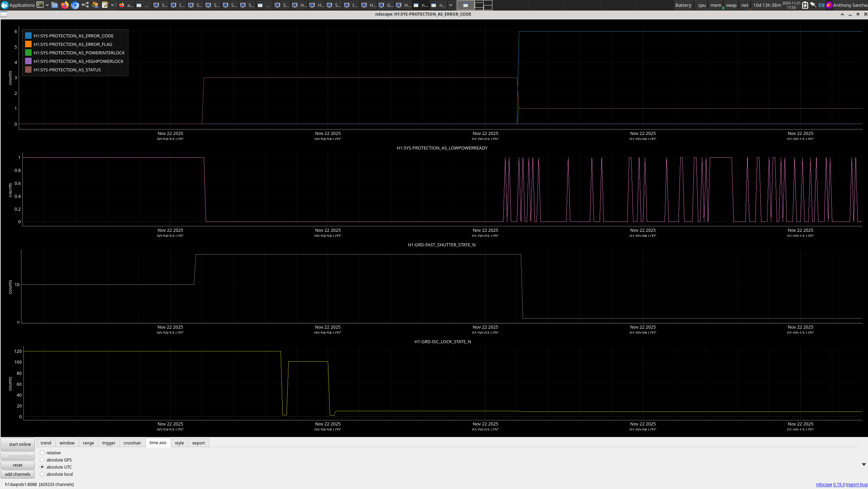Open the network connection tray icon
868x489 pixels.
813,5
